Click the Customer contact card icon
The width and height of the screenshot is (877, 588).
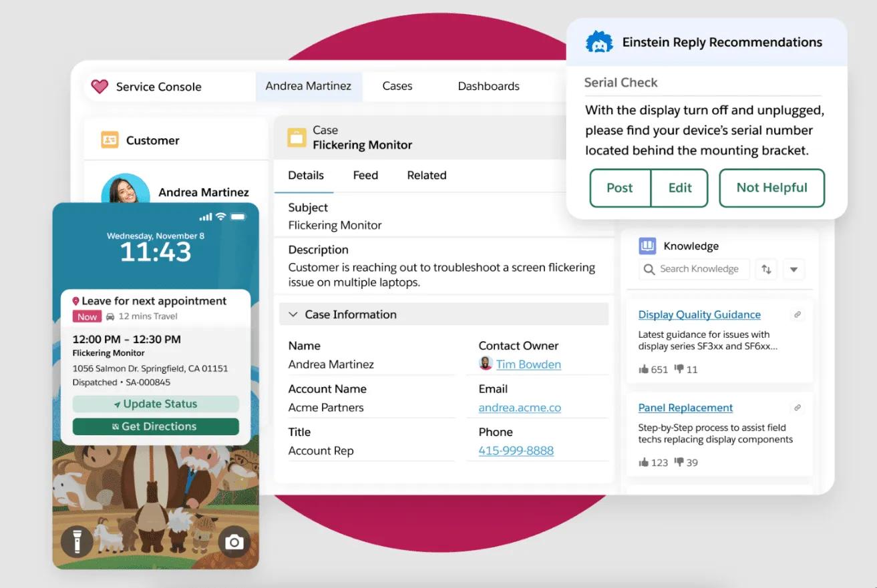coord(110,140)
